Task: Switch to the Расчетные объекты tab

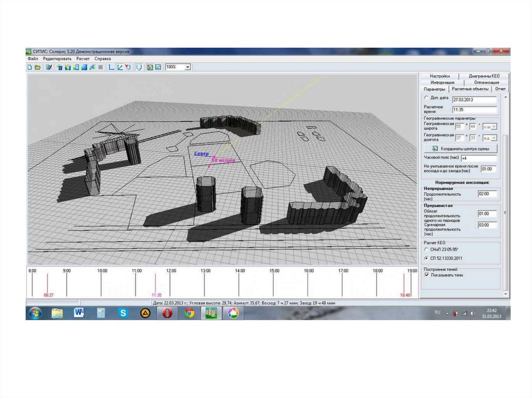Action: [471, 89]
